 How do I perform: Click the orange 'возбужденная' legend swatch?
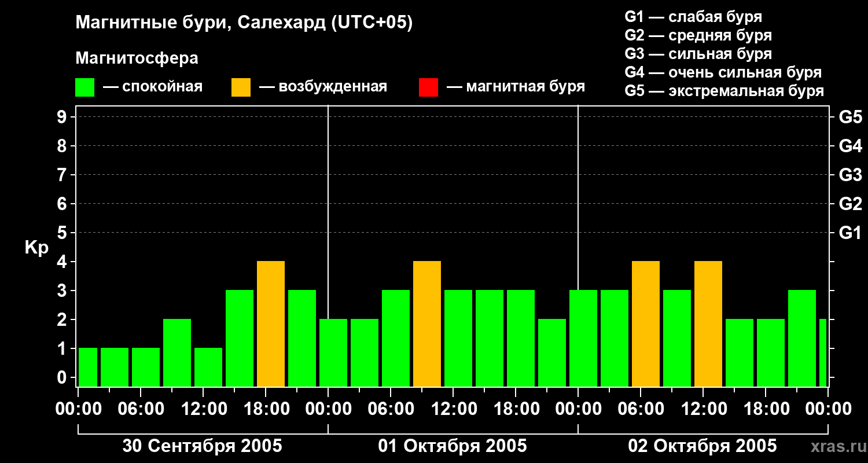tap(241, 87)
